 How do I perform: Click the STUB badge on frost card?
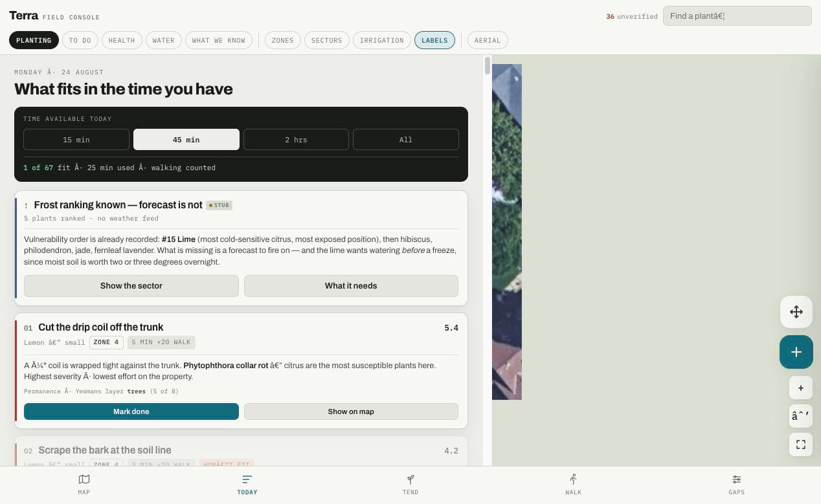coord(219,205)
